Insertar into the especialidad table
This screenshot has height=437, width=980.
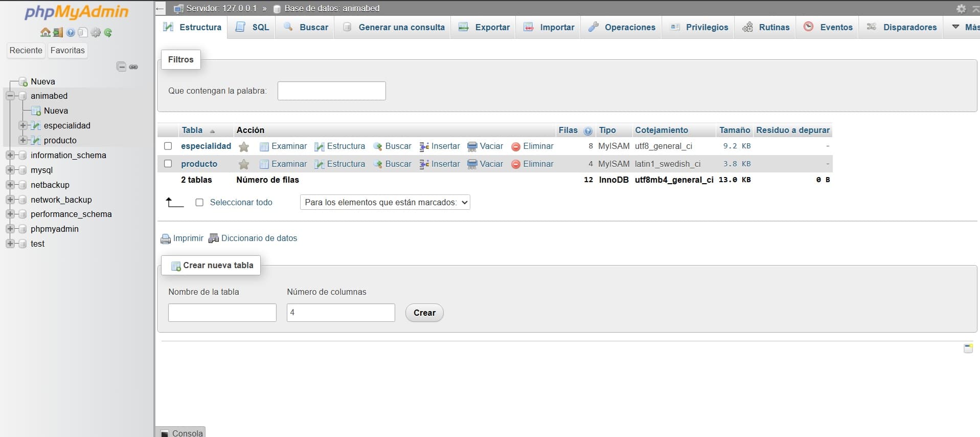(440, 146)
